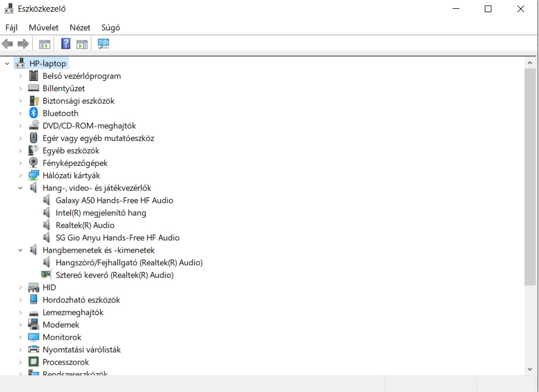539x392 pixels.
Task: Open the Művelet menu
Action: [44, 28]
